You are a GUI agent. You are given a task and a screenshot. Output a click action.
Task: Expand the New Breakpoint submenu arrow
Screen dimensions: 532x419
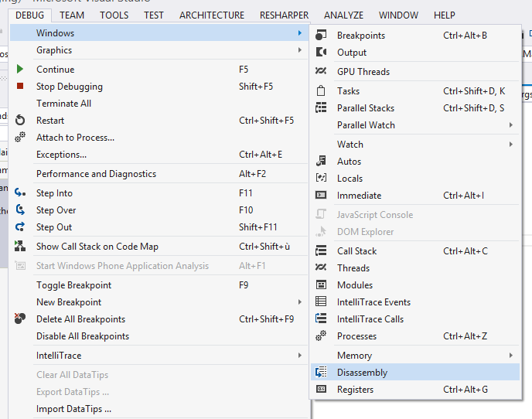tap(300, 302)
